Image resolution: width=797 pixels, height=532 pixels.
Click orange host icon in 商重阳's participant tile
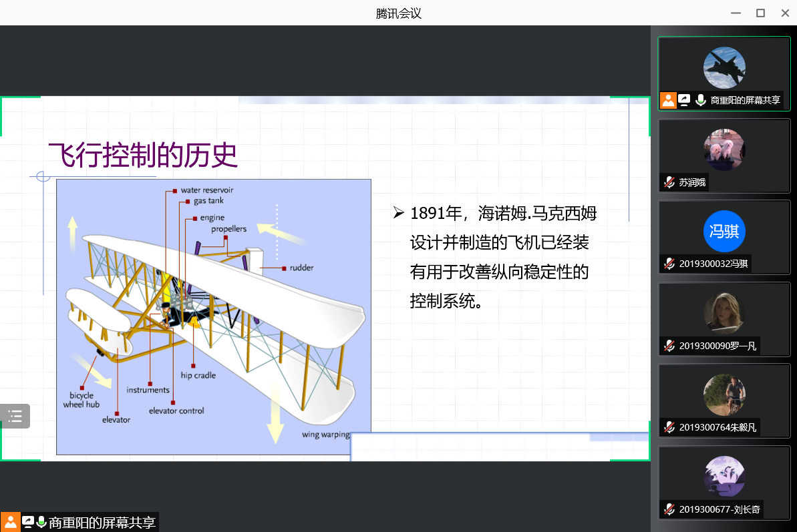668,100
